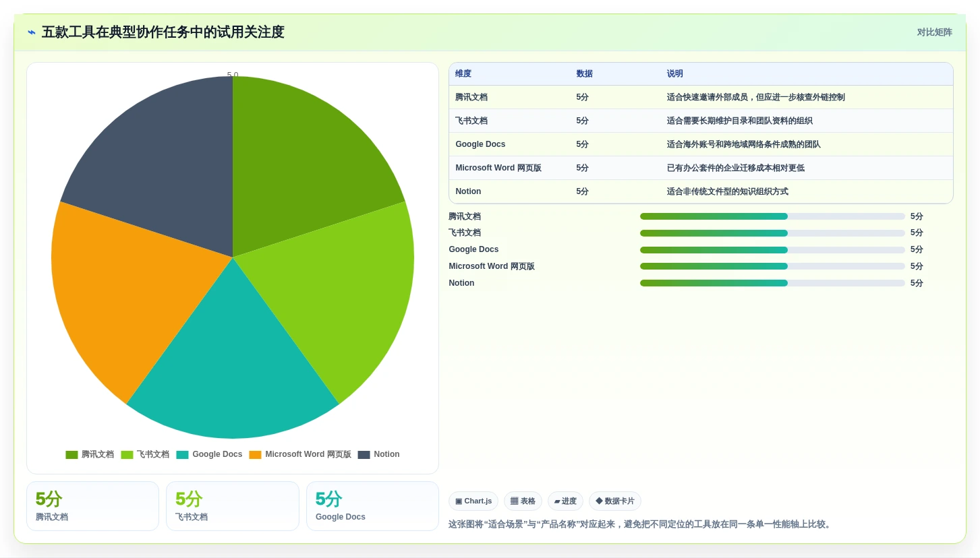Click the Microsoft Word 网页版 progress bar

click(772, 266)
